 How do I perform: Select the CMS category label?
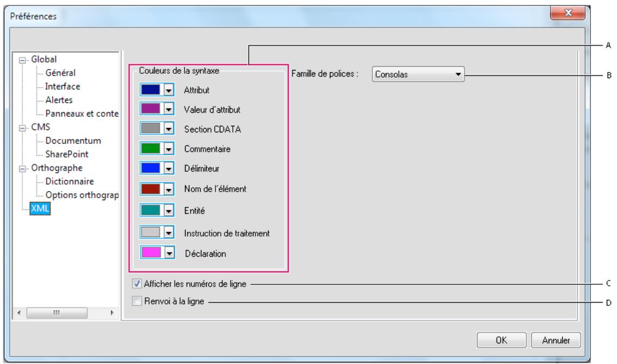41,127
